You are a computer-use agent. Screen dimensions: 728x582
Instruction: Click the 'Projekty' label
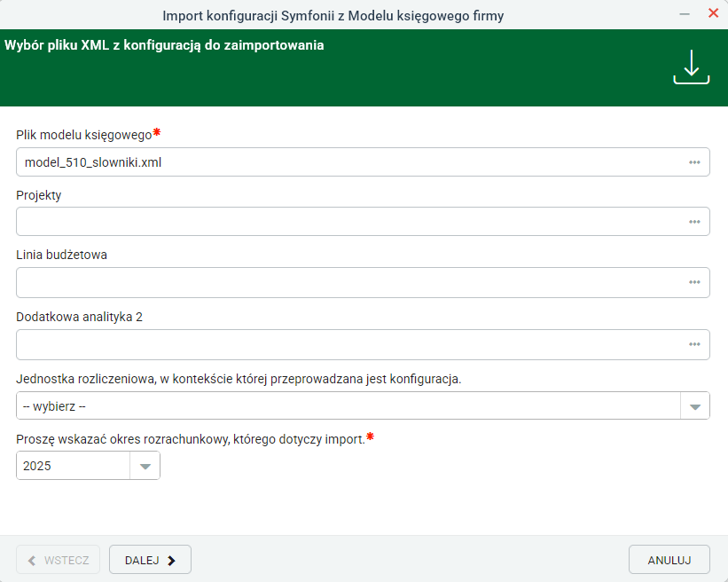point(38,195)
